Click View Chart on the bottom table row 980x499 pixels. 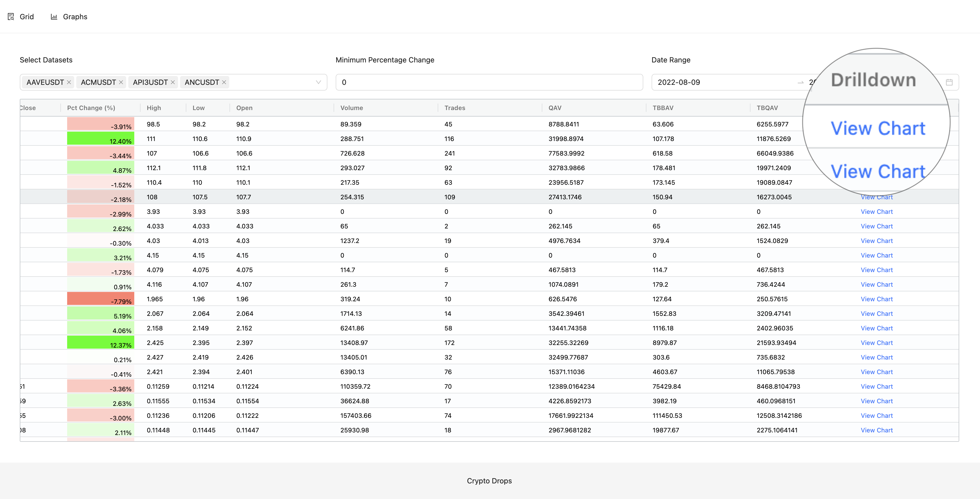pyautogui.click(x=876, y=430)
